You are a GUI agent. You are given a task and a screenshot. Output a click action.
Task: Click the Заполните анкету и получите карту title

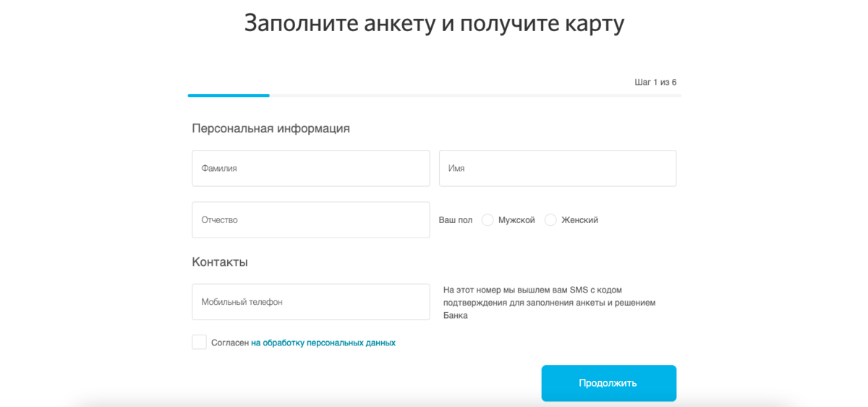pyautogui.click(x=434, y=23)
